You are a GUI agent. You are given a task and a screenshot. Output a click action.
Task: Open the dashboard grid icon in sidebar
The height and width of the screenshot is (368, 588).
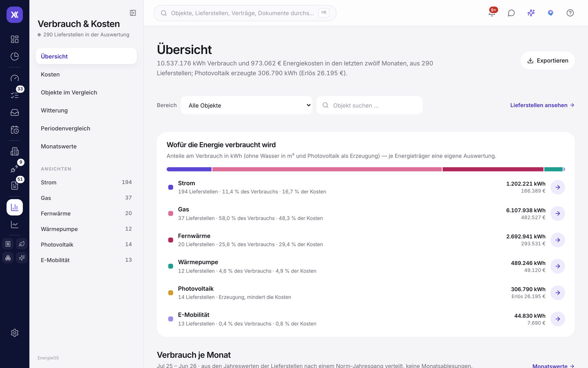point(15,39)
